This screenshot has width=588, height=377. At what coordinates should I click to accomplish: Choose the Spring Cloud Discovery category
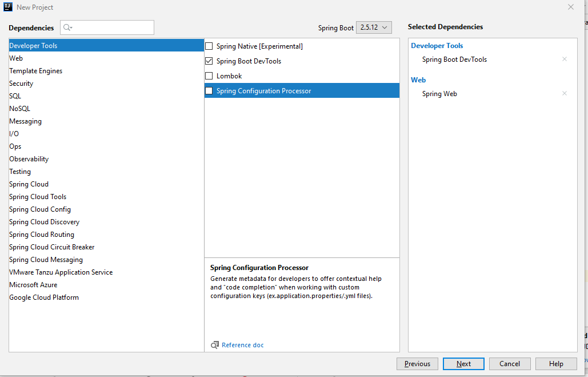click(106, 221)
